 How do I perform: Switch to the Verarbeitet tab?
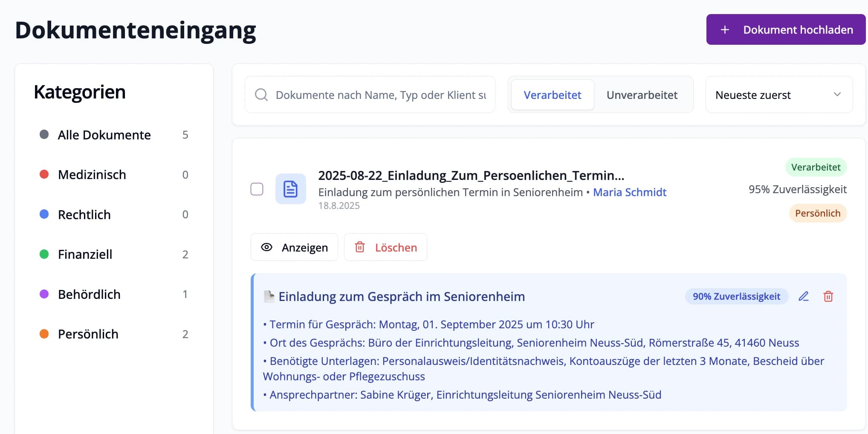tap(552, 95)
